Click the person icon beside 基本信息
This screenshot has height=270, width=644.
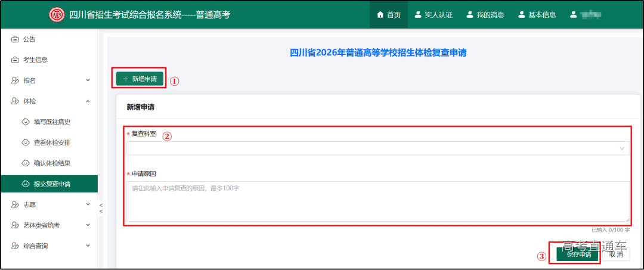pyautogui.click(x=522, y=15)
